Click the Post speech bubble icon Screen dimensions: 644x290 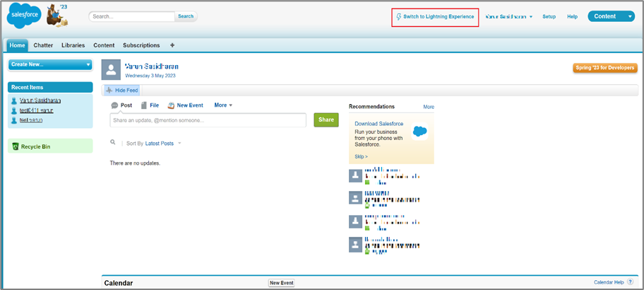point(114,105)
